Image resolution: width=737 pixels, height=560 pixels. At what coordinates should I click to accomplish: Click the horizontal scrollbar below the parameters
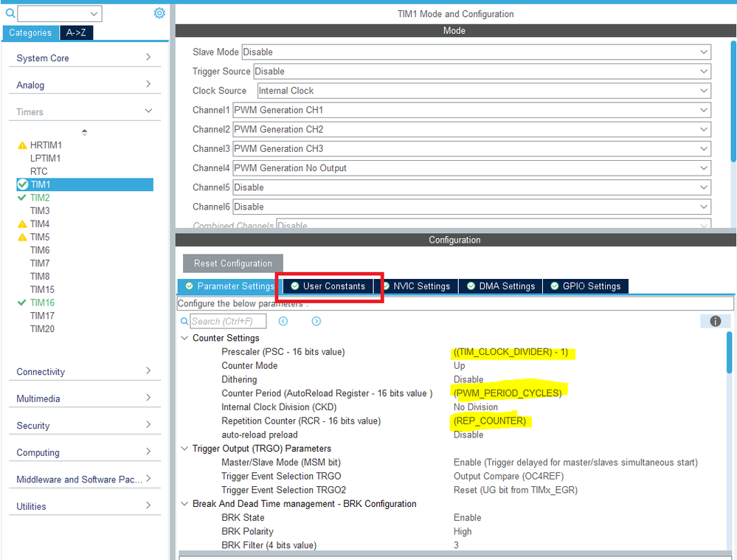454,554
